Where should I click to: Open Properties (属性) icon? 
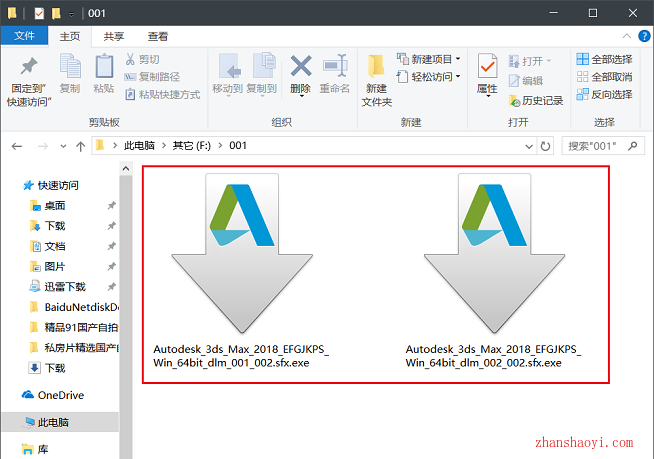coord(487,66)
